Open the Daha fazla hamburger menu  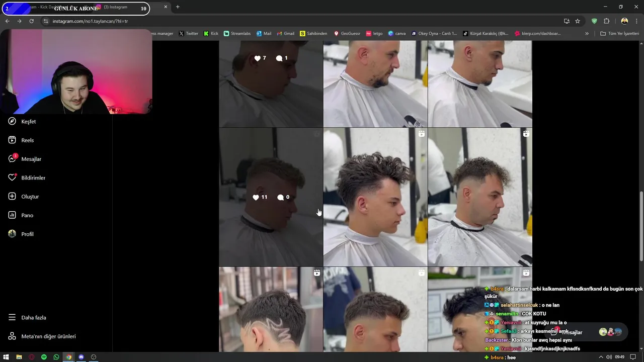point(27,317)
